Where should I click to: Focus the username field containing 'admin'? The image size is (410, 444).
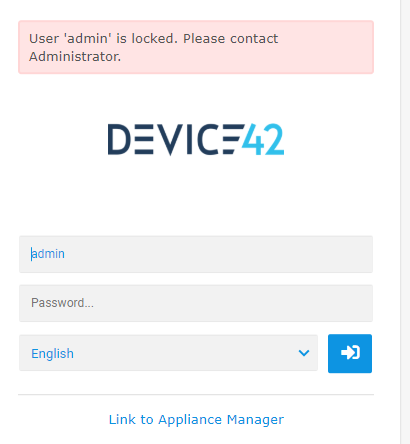pos(196,254)
